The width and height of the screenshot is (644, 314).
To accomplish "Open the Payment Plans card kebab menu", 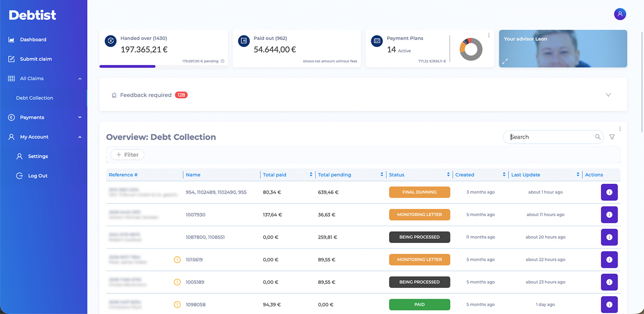I will 488,35.
